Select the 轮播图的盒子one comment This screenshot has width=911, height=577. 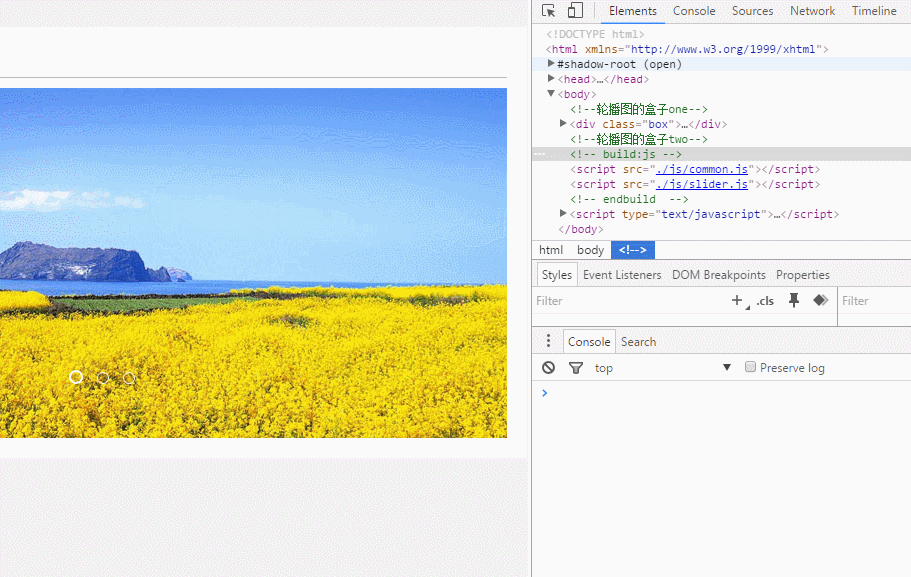coord(639,109)
